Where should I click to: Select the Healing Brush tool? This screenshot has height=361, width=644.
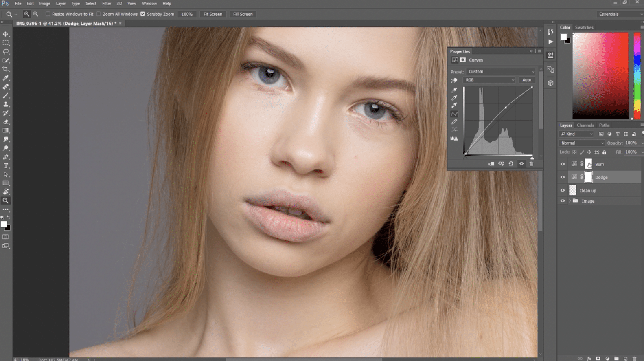[x=6, y=87]
